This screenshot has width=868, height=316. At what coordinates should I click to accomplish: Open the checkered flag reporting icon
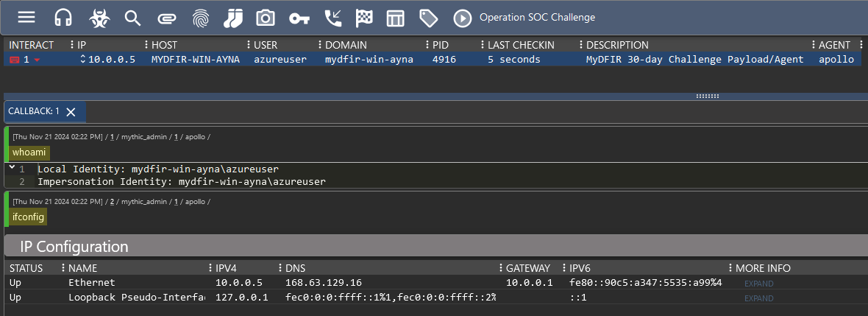tap(363, 18)
